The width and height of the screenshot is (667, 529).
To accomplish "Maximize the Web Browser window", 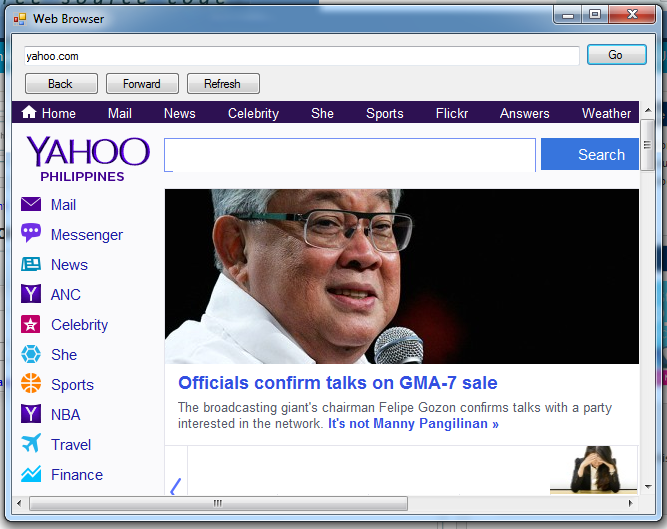I will pyautogui.click(x=595, y=15).
